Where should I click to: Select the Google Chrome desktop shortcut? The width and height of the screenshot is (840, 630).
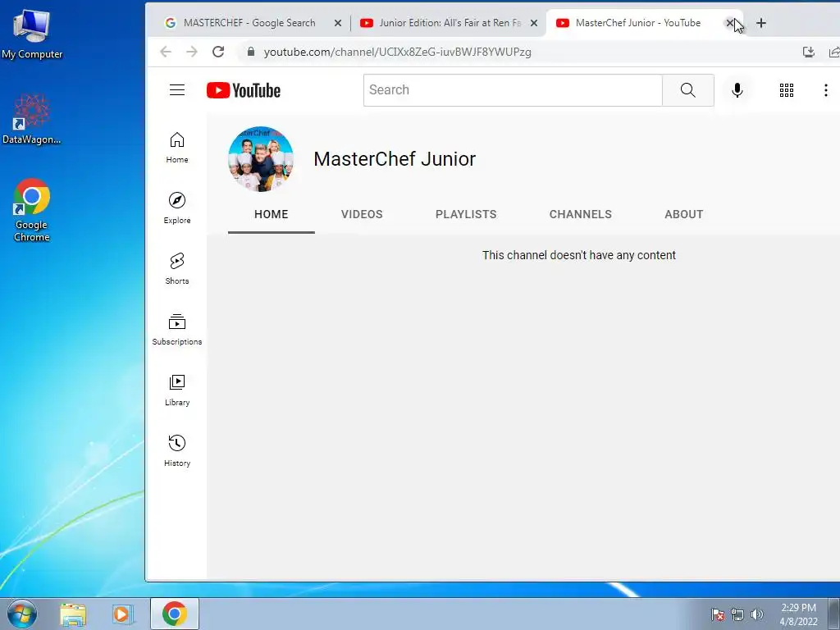(32, 211)
